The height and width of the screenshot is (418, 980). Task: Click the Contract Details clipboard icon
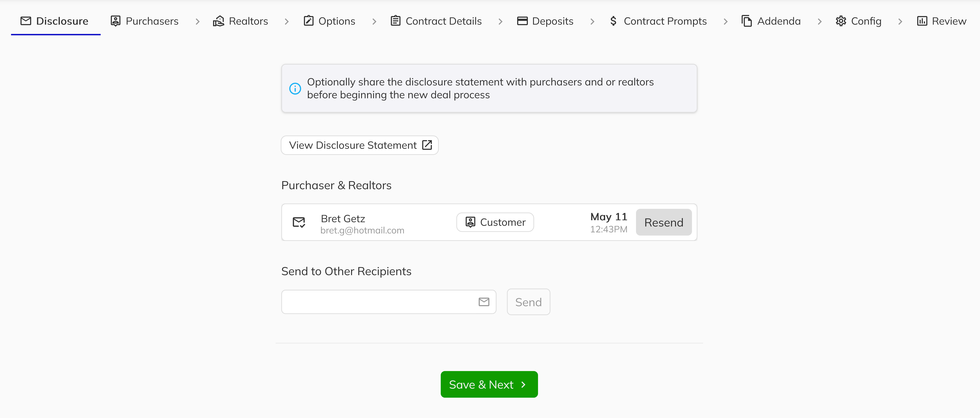pyautogui.click(x=396, y=21)
